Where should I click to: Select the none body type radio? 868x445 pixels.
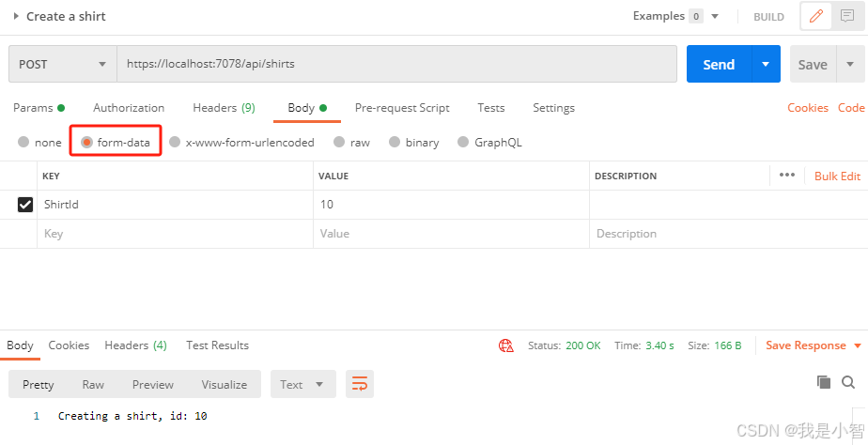pos(23,143)
